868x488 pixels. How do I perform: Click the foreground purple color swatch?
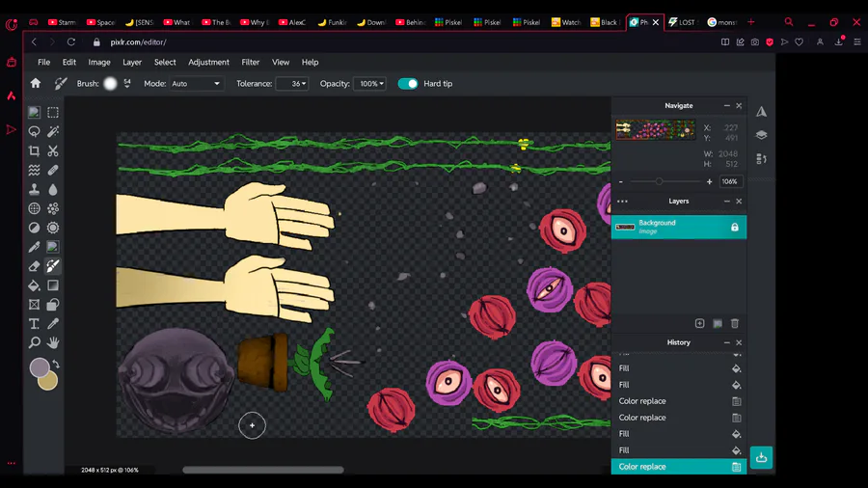pyautogui.click(x=40, y=367)
